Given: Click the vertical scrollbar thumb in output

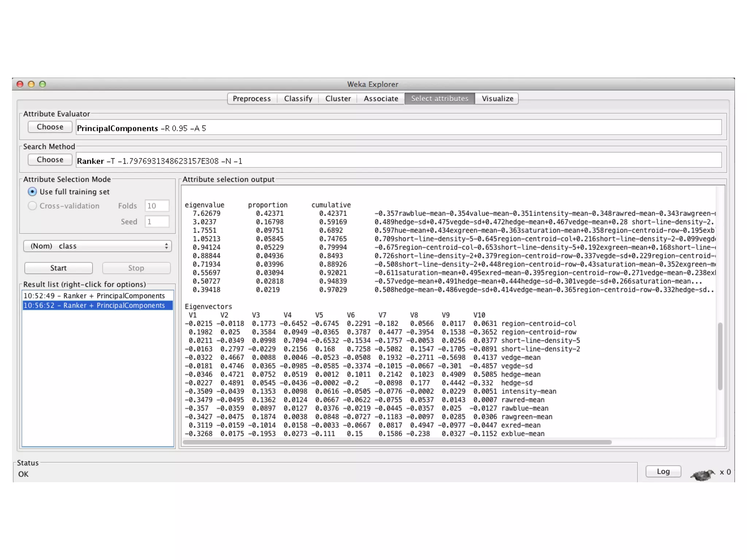Looking at the screenshot, I should [x=720, y=356].
